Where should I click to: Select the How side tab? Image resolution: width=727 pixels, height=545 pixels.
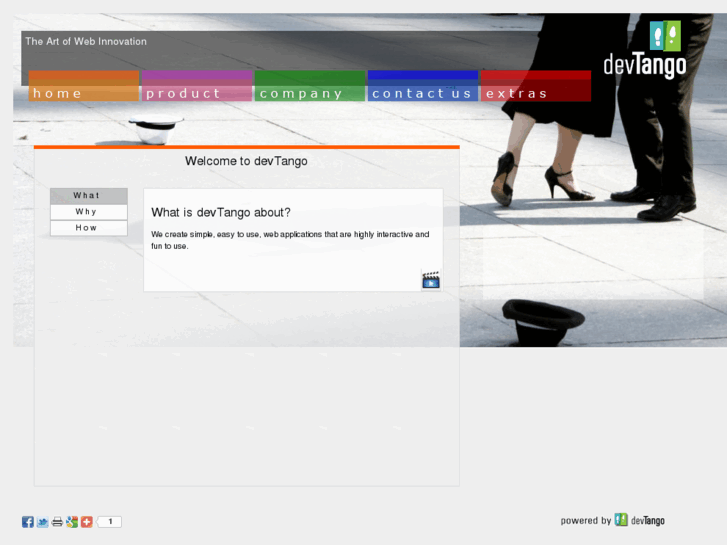(x=89, y=228)
